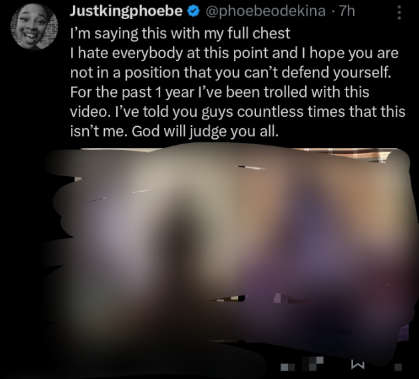Play the blurred video attachment
Screen dimensions: 419x379
pyautogui.click(x=230, y=257)
